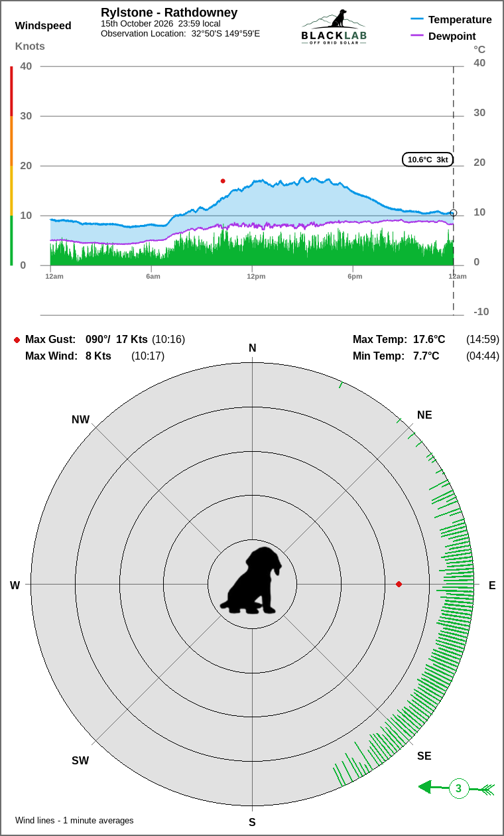Click the °C unit label
The height and width of the screenshot is (836, 504).
pos(479,49)
